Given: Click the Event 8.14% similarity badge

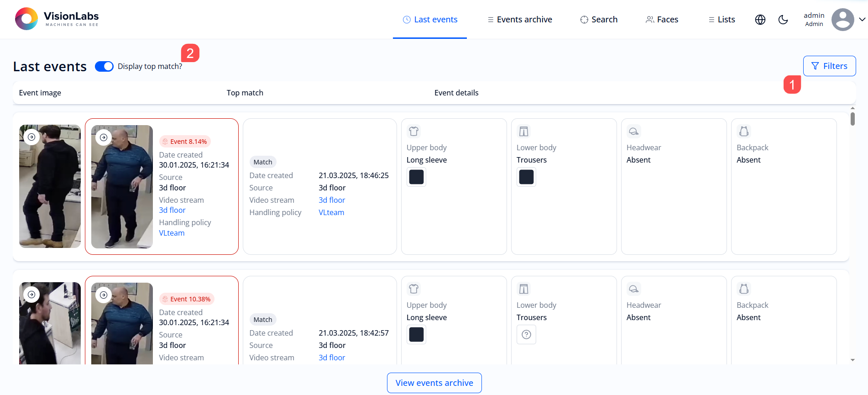Looking at the screenshot, I should point(185,142).
